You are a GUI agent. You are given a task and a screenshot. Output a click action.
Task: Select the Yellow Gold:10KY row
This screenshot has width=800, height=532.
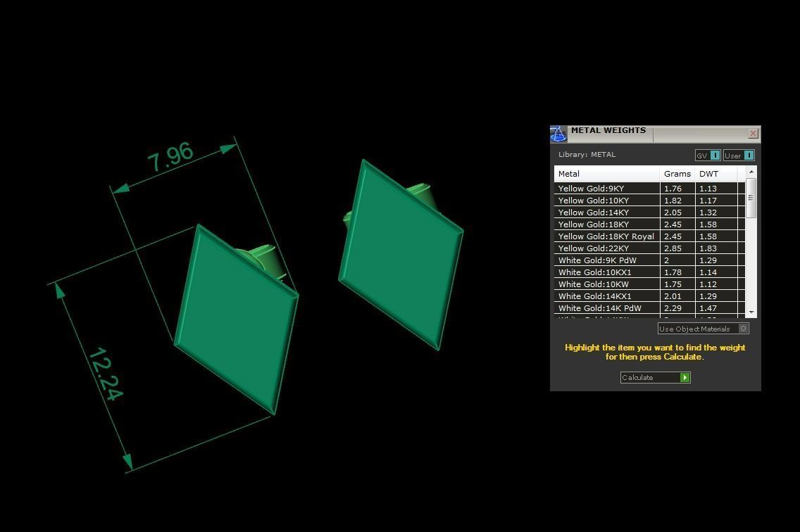[x=649, y=201]
